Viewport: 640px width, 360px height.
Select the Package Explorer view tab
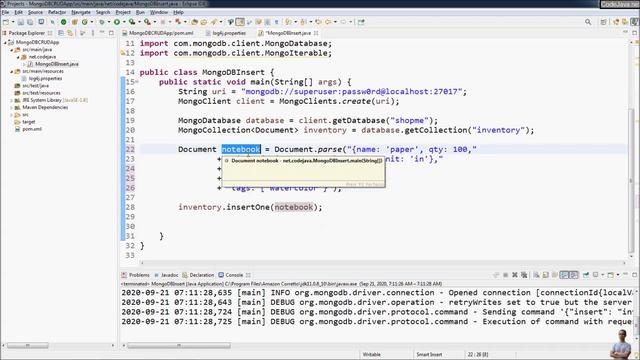tap(27, 33)
